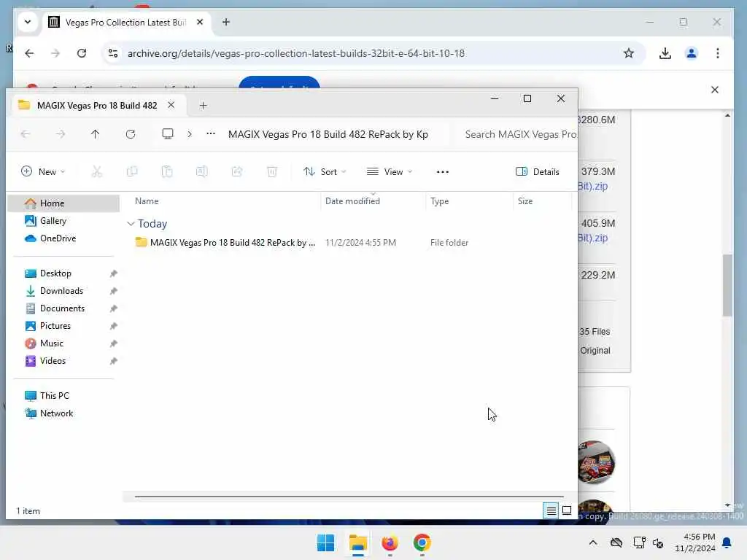Image resolution: width=747 pixels, height=560 pixels.
Task: Expand the breadcrumb chevron in address bar
Action: tap(190, 134)
